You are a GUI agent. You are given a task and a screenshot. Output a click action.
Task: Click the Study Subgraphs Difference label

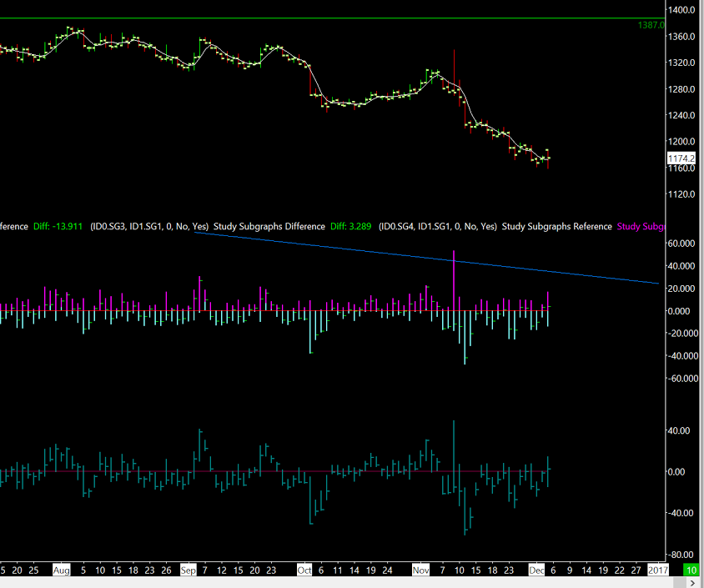269,226
